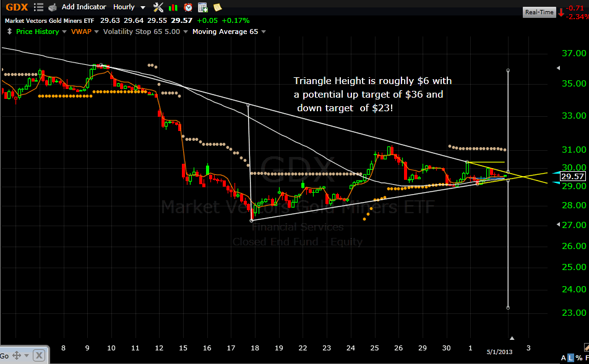Click the red down arrow beside Real-Time
Screen dimensions: 589x364
pyautogui.click(x=561, y=13)
